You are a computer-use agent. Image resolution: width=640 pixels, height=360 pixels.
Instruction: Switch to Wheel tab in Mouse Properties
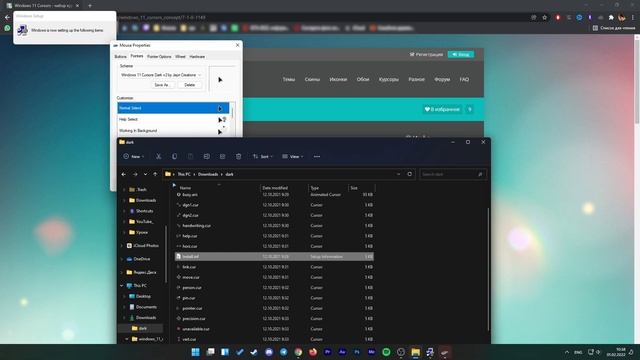coord(180,57)
